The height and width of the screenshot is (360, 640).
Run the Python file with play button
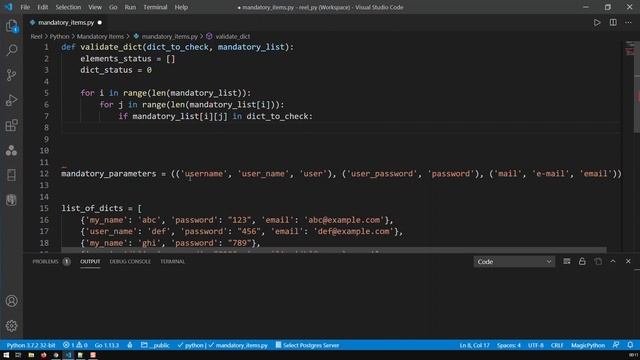[597, 22]
